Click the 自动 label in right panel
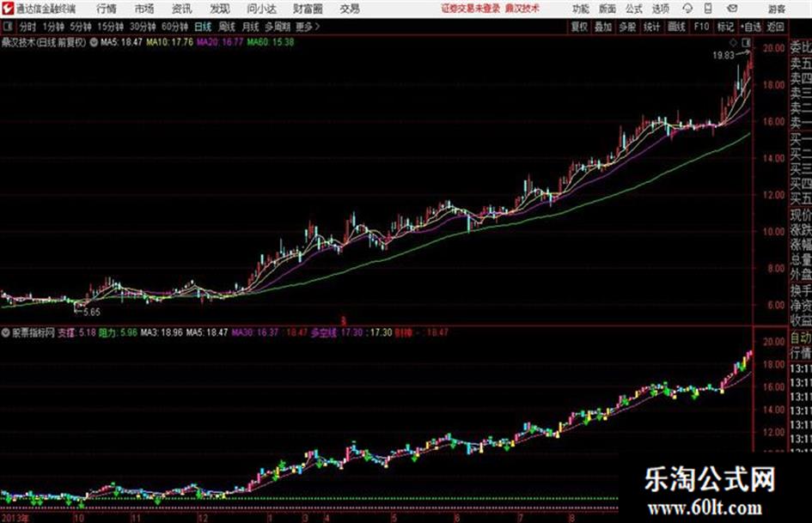812x523 pixels. (801, 338)
